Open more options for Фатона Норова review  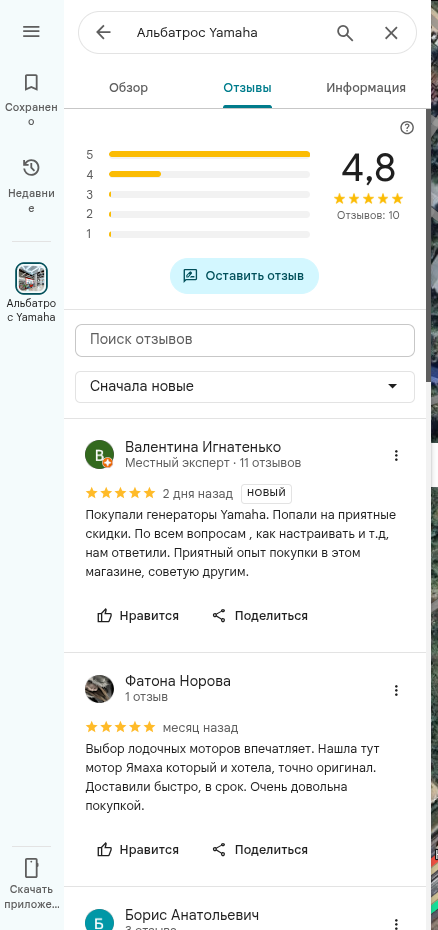tap(396, 690)
